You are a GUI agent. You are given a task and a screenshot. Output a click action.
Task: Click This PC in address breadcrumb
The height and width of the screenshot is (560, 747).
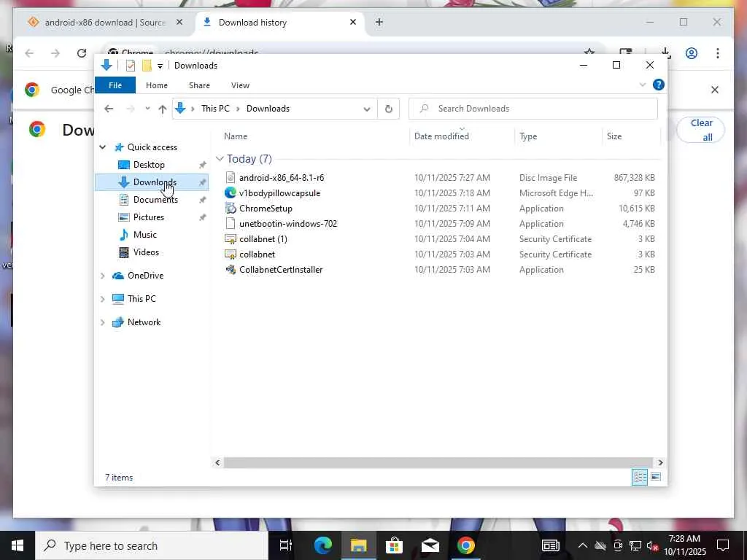215,109
